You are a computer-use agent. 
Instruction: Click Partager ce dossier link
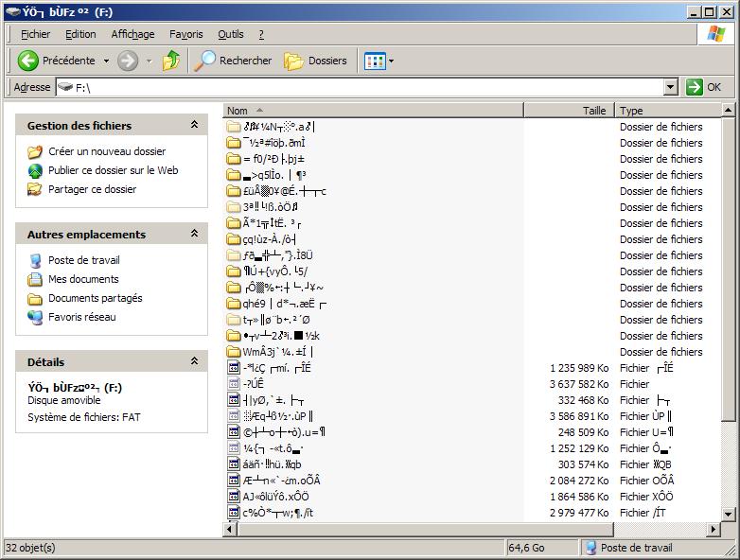coord(93,189)
